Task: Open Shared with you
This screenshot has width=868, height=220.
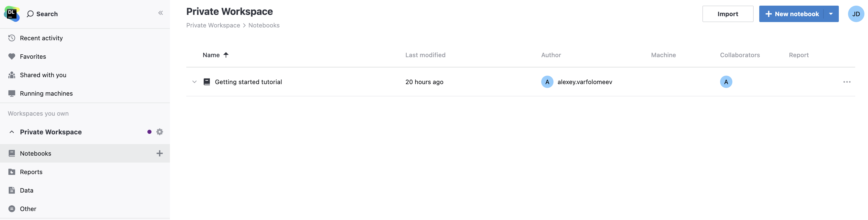Action: click(43, 75)
